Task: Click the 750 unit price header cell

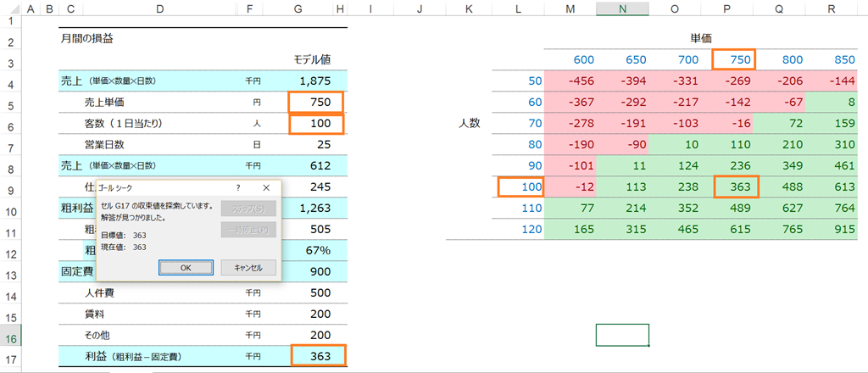Action: click(x=735, y=59)
